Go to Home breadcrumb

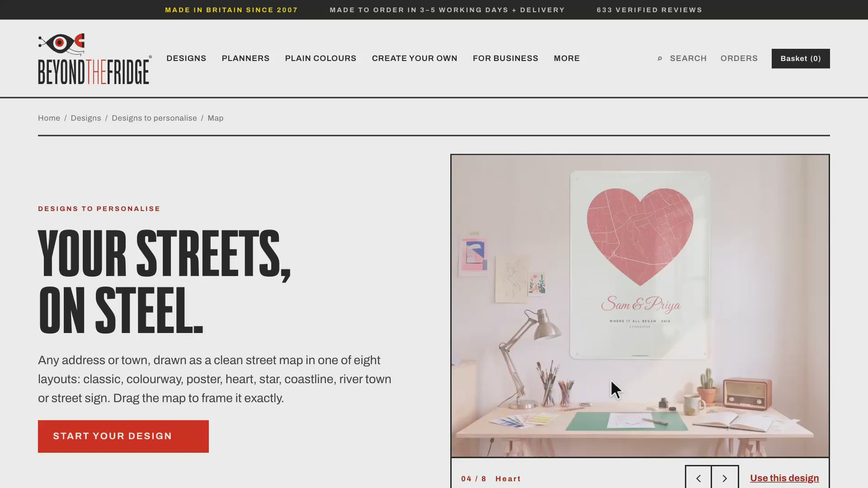click(x=49, y=118)
